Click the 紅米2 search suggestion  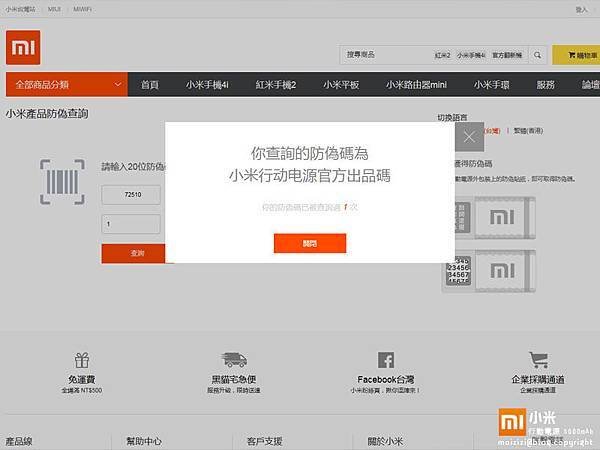(x=442, y=55)
